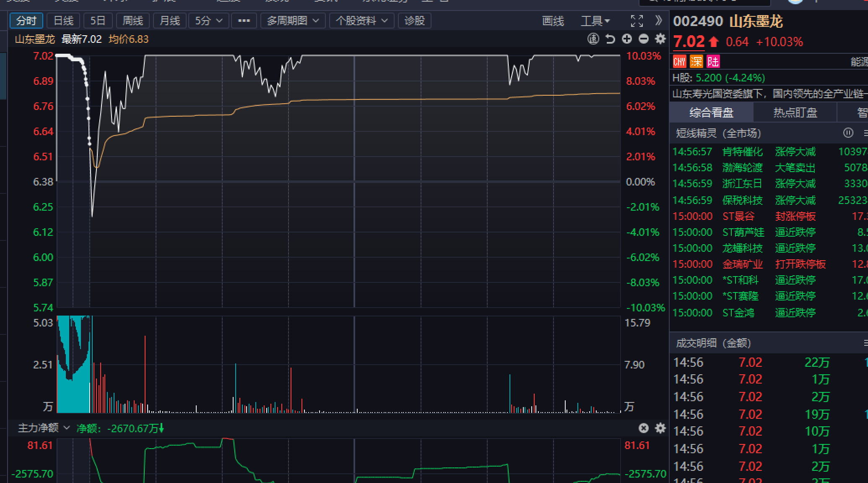This screenshot has height=483, width=868.
Task: Click the orange 深 market badge
Action: 696,62
